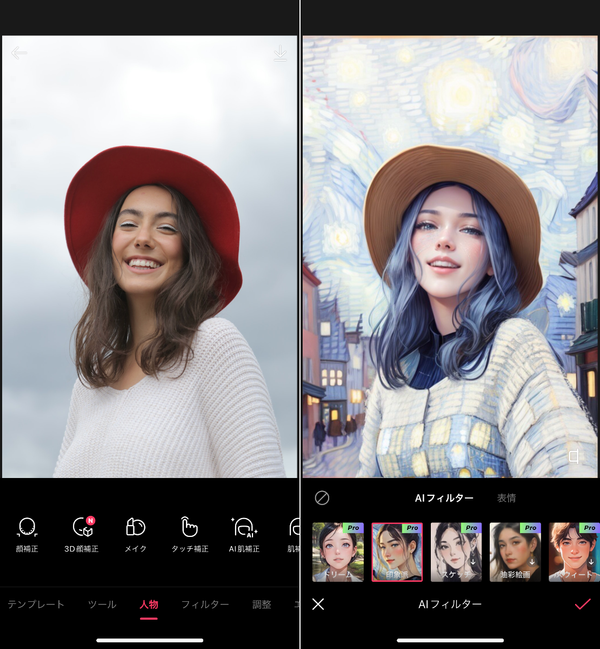The width and height of the screenshot is (600, 649).
Task: Choose the male portrait filter thumbnail
Action: click(574, 552)
